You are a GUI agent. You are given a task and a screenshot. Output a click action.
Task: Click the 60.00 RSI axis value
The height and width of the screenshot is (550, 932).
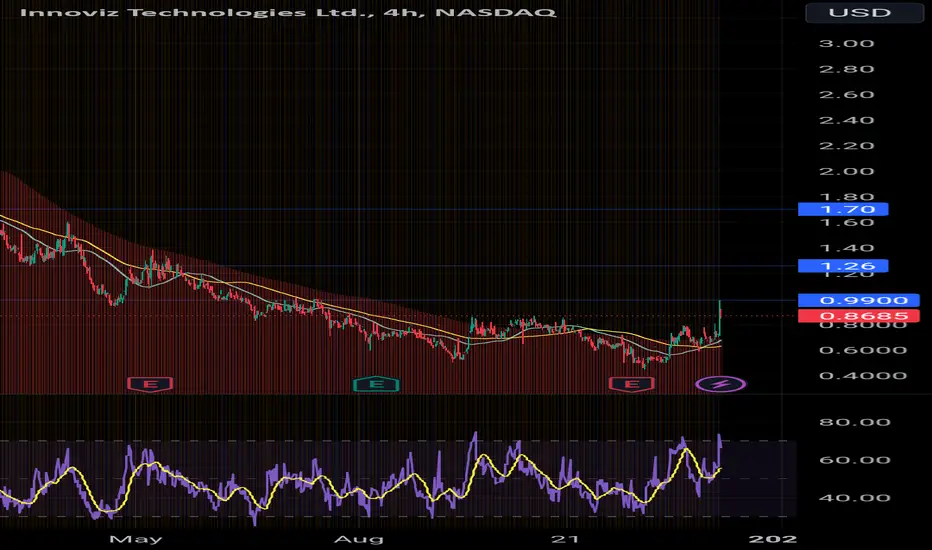[854, 460]
